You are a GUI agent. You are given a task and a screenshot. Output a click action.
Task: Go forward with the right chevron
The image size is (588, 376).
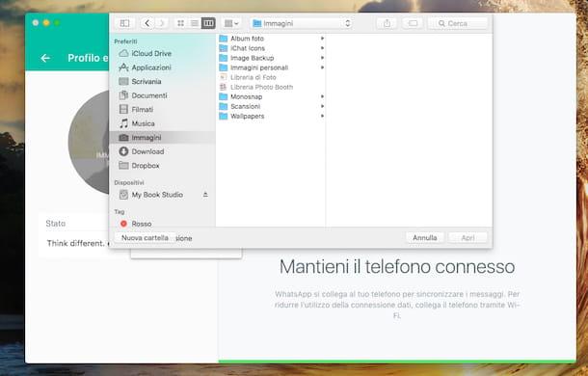coord(162,23)
